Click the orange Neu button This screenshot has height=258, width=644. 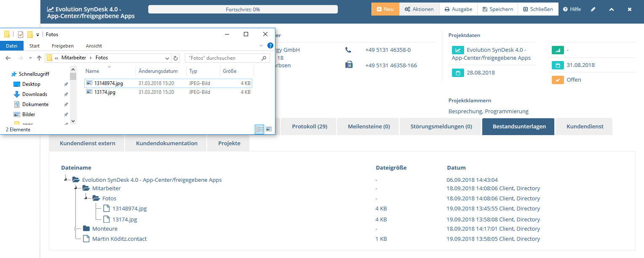click(385, 9)
